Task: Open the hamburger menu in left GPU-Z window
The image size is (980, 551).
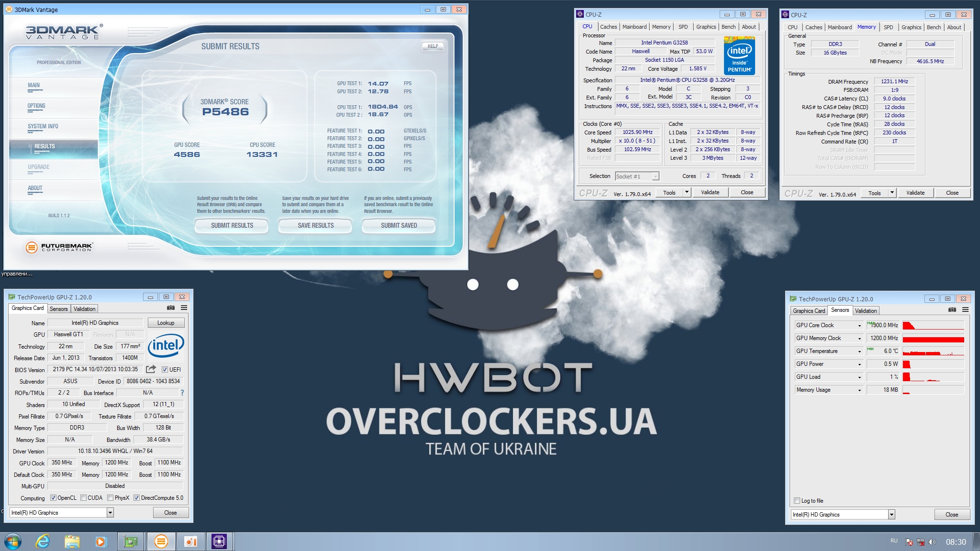Action: 184,308
